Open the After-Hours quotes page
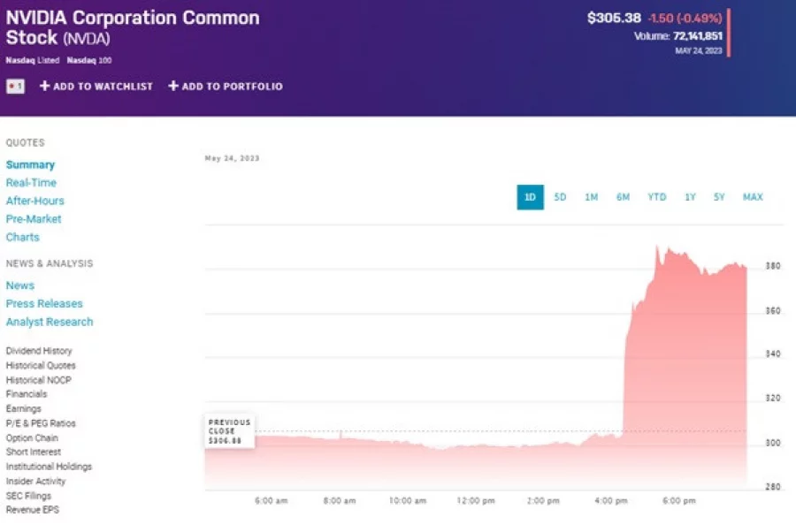Image resolution: width=796 pixels, height=532 pixels. pyautogui.click(x=35, y=201)
